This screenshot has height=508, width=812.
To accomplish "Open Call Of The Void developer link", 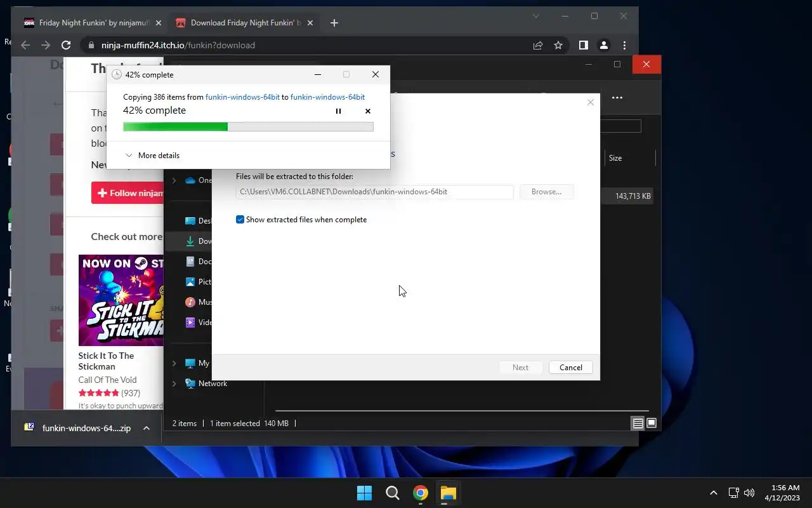I will [x=107, y=380].
